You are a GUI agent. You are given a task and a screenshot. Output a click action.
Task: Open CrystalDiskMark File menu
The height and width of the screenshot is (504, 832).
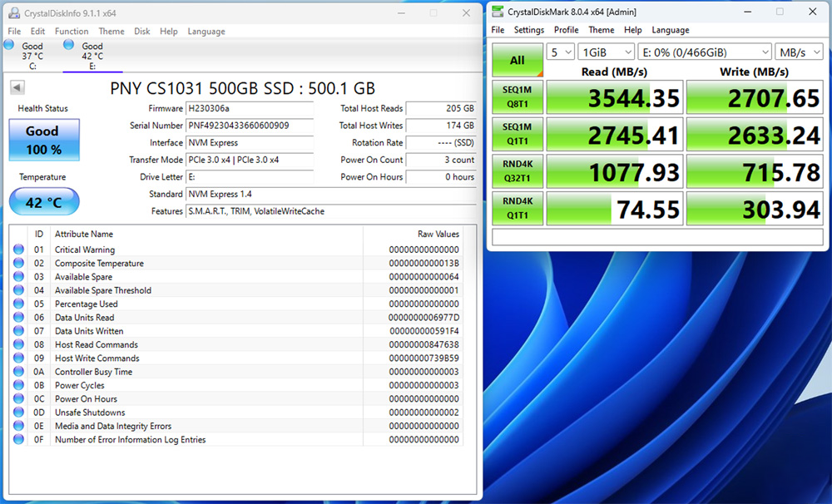point(498,30)
